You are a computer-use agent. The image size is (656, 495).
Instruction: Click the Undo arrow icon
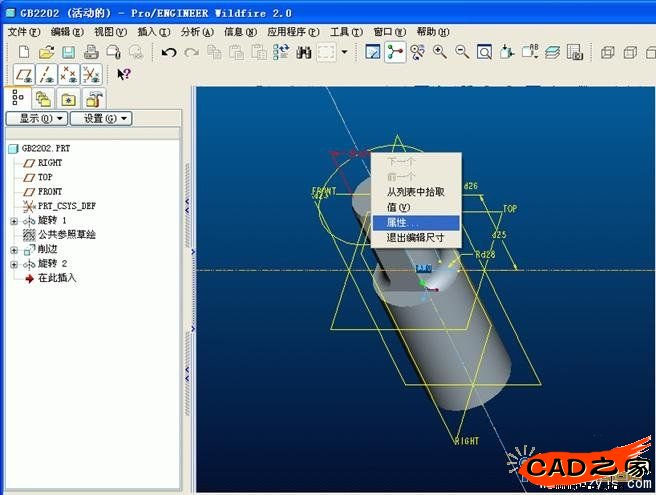[168, 52]
